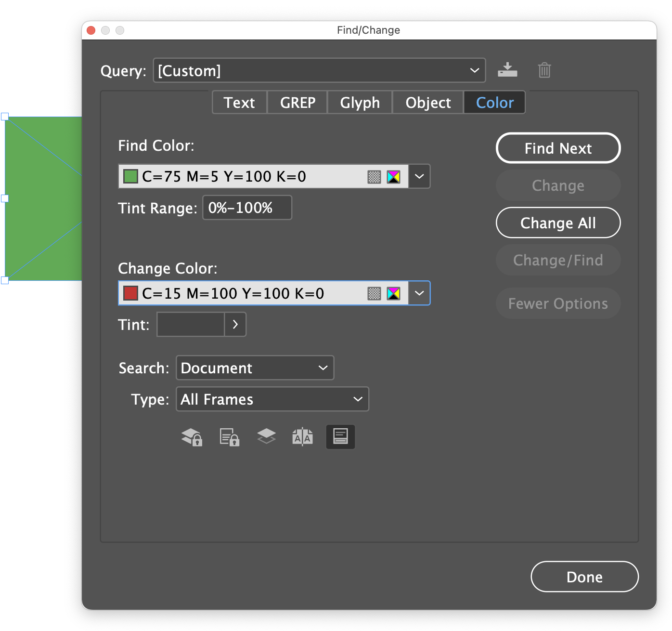Image resolution: width=672 pixels, height=631 pixels.
Task: Click the process color icon in Find Color
Action: [x=374, y=177]
